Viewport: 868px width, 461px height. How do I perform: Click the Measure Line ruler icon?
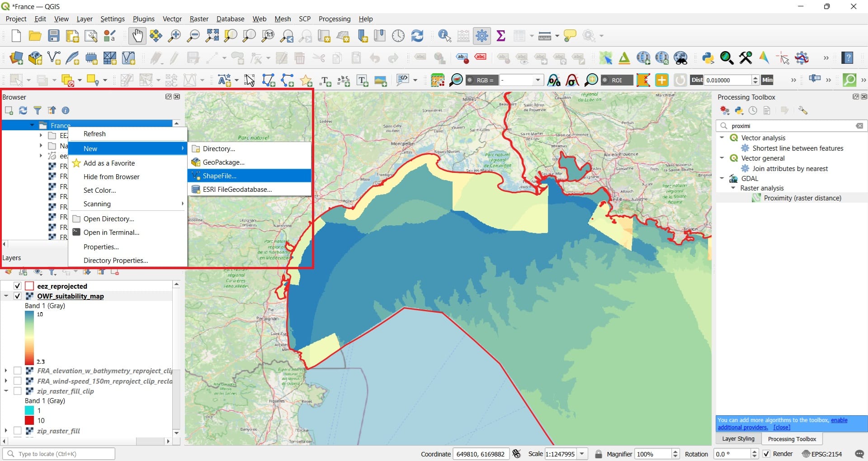tap(545, 36)
